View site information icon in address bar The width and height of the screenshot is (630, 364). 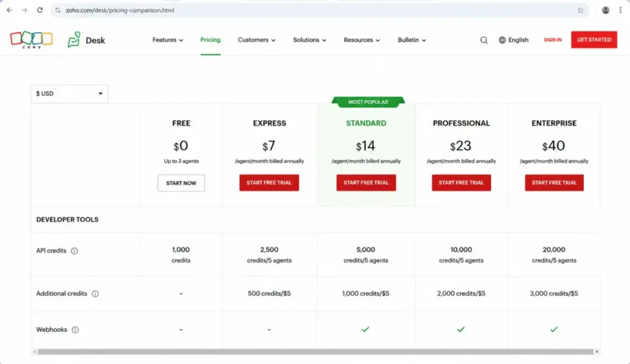click(x=58, y=10)
